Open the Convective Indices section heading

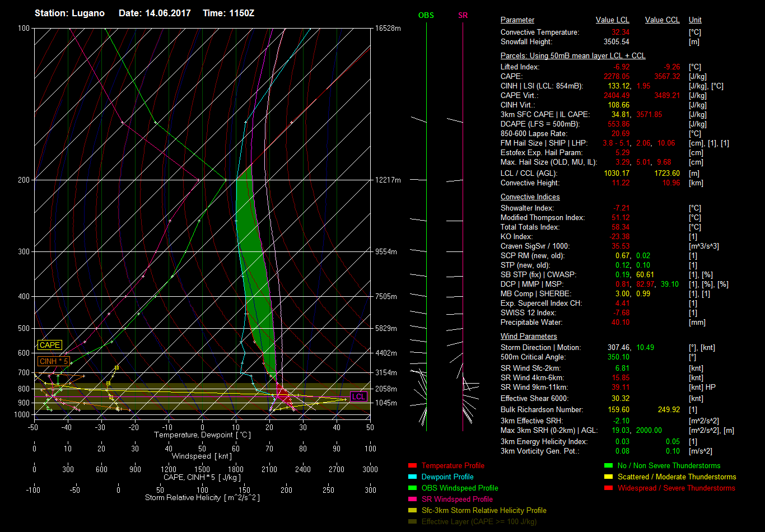tap(530, 197)
